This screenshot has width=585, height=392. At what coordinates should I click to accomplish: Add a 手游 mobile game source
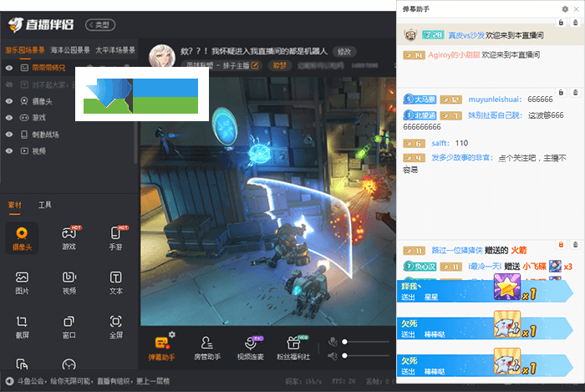115,239
